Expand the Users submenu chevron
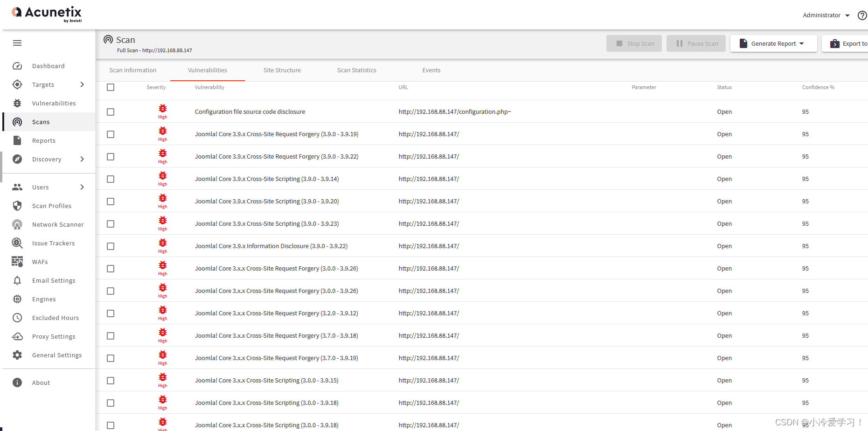This screenshot has width=868, height=431. pos(82,187)
